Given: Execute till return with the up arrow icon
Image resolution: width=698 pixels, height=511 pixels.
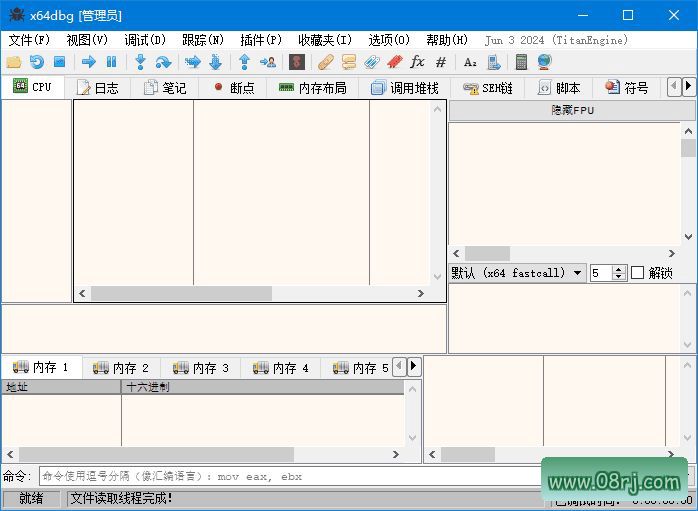Looking at the screenshot, I should pos(244,61).
